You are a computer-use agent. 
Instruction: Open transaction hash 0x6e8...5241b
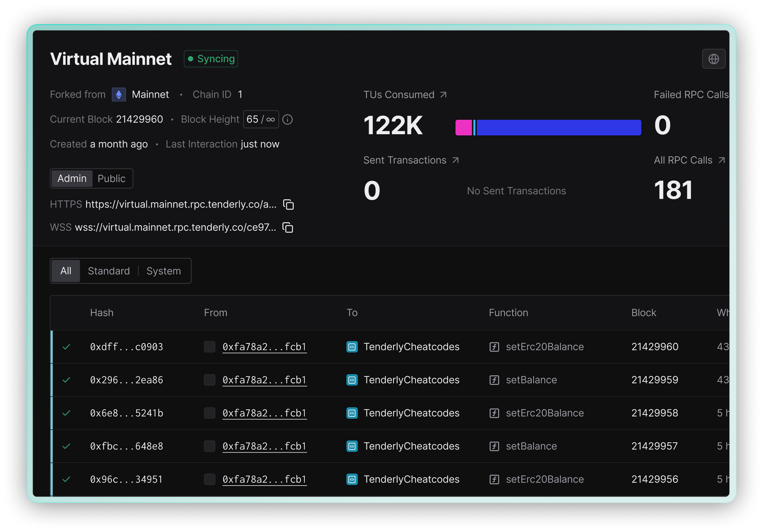pyautogui.click(x=126, y=413)
